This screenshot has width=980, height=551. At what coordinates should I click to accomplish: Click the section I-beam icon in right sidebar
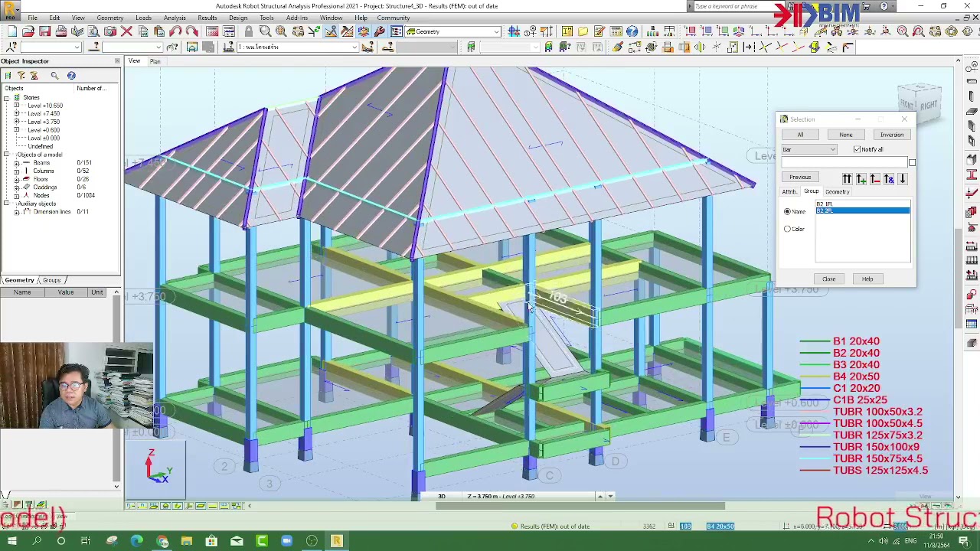[x=972, y=174]
